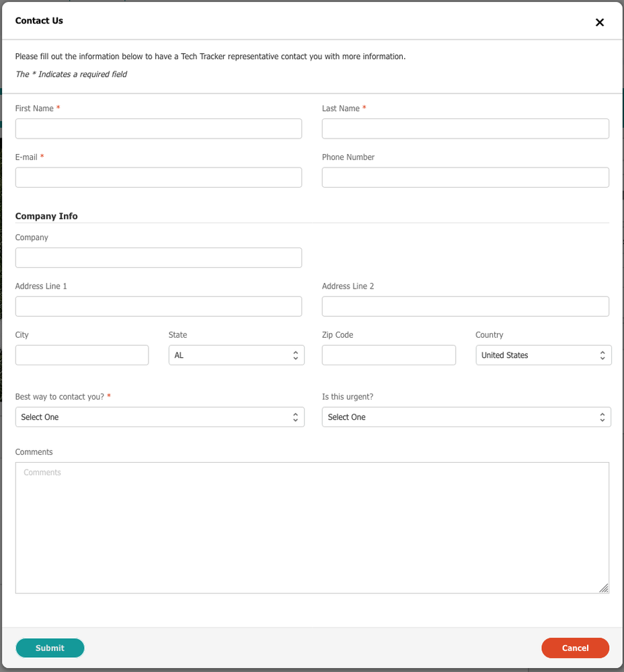This screenshot has width=624, height=672.
Task: Open the Is this urgent dropdown
Action: [x=466, y=417]
